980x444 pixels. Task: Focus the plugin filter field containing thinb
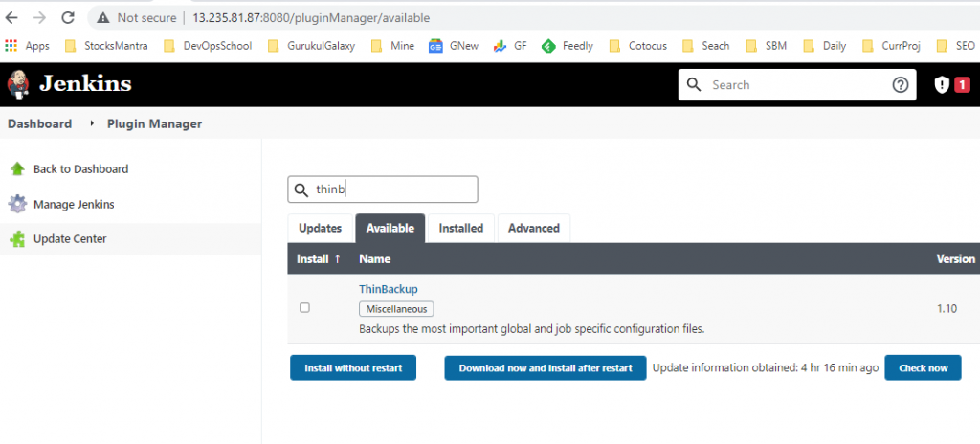point(392,189)
